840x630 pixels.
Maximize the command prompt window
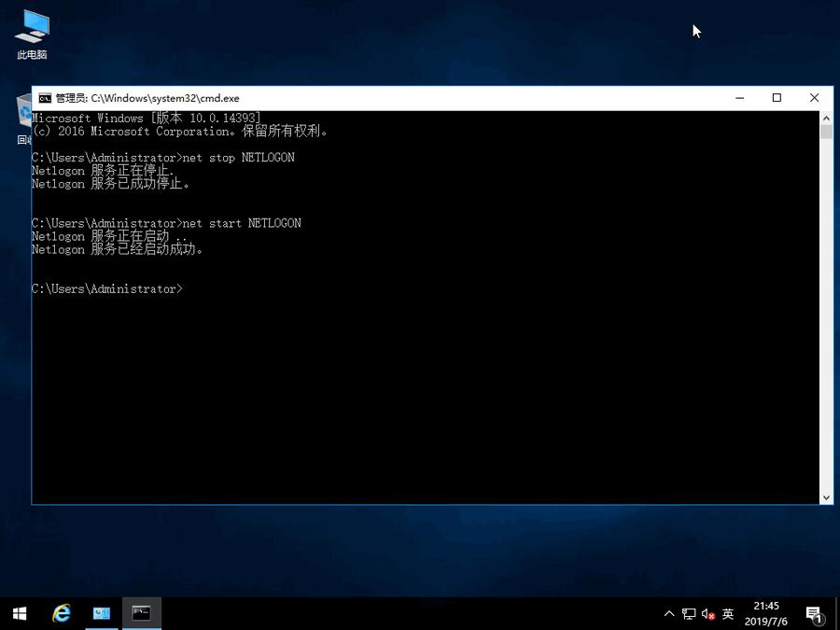point(777,98)
